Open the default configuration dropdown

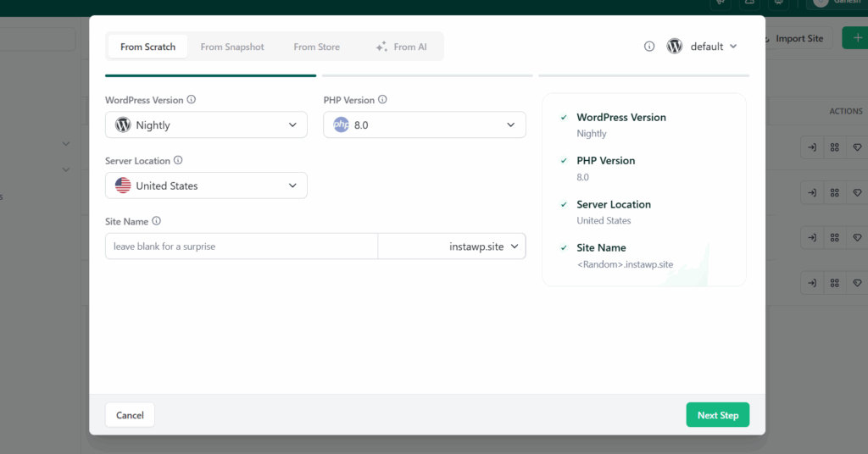pyautogui.click(x=714, y=47)
